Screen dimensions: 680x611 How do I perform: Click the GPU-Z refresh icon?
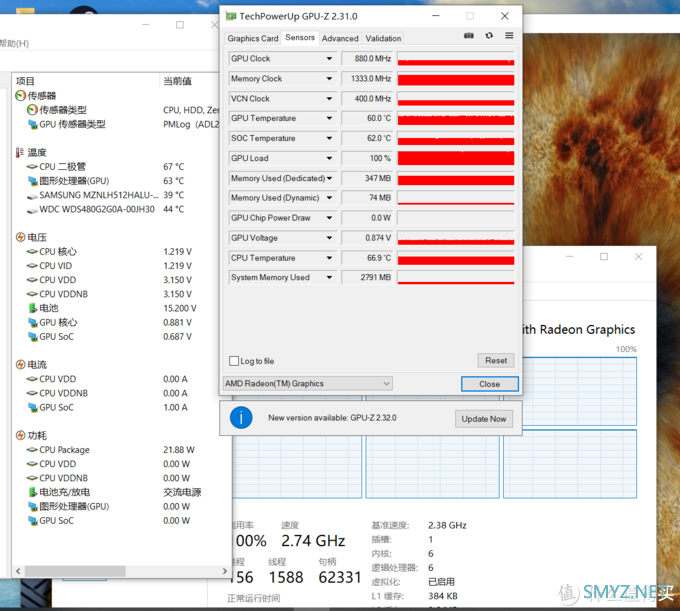point(489,36)
